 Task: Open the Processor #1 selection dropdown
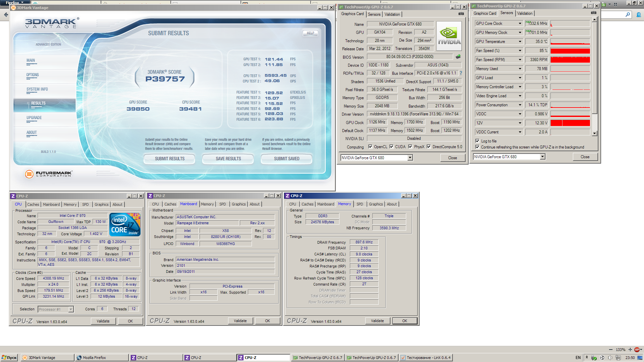coord(71,309)
